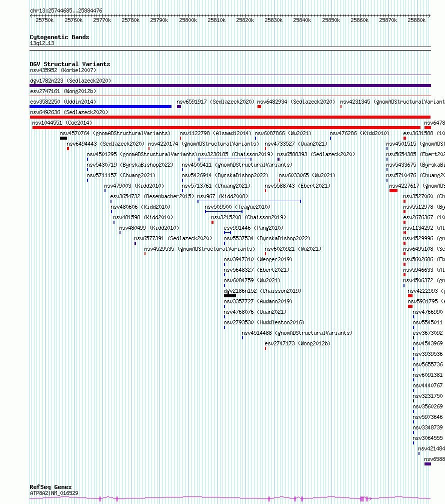Open gene ATP8A2|NM_016529
Screen dimensions: 445x504
[54, 493]
